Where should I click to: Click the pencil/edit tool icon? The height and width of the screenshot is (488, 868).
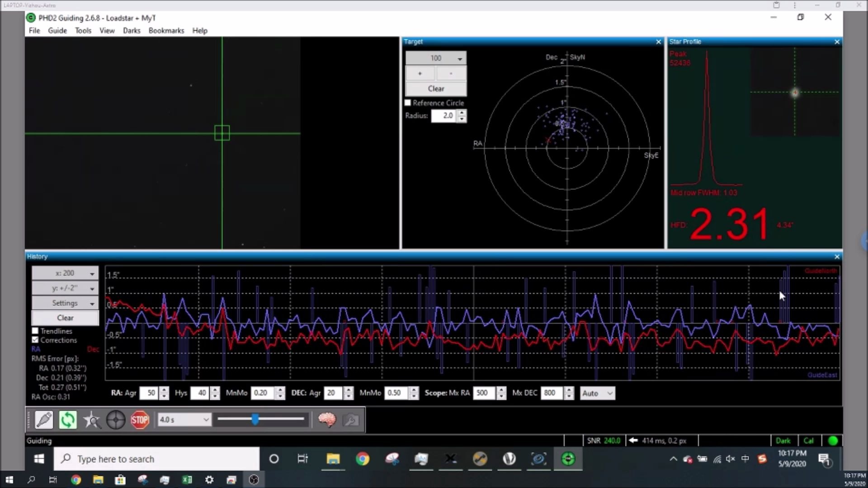(43, 419)
